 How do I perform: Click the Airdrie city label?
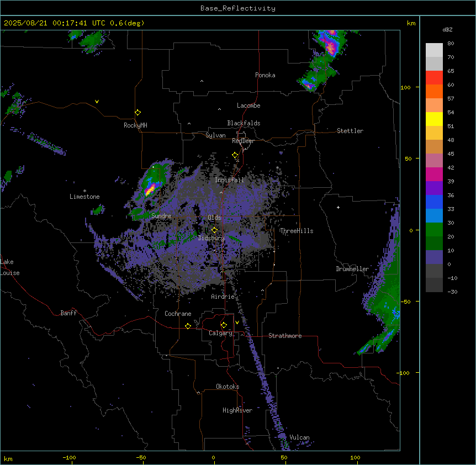pyautogui.click(x=223, y=297)
